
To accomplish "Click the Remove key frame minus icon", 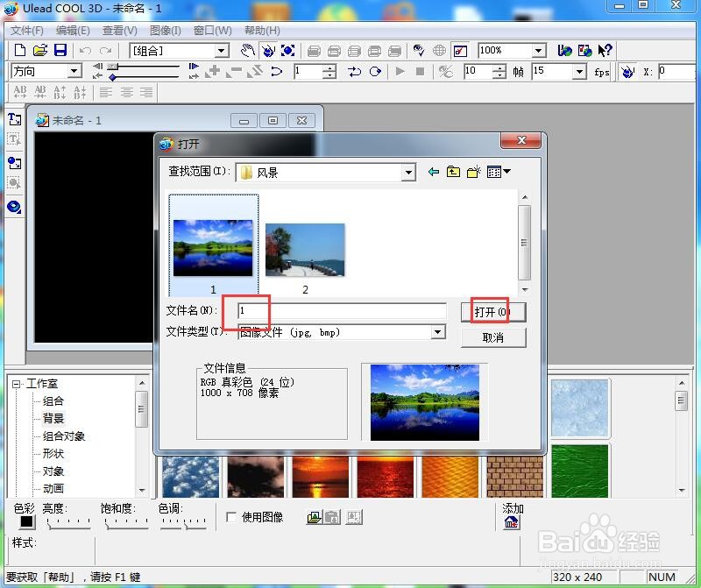I will 233,71.
